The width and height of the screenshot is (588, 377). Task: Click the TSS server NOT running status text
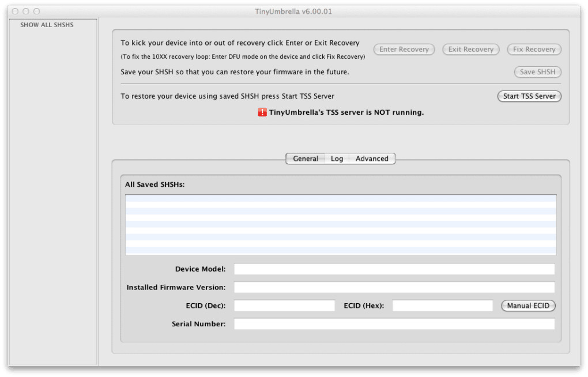coord(346,112)
